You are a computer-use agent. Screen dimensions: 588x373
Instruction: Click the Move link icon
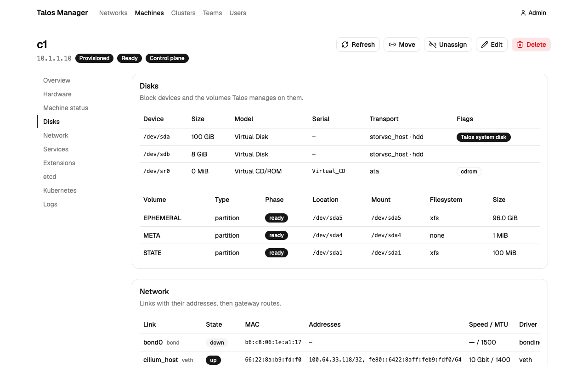[x=392, y=45]
